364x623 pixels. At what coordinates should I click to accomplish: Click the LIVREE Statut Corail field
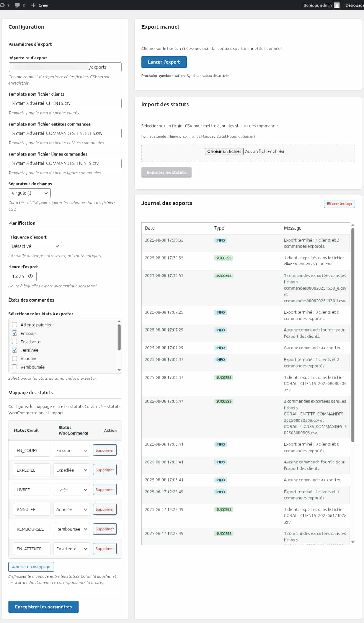pyautogui.click(x=32, y=490)
